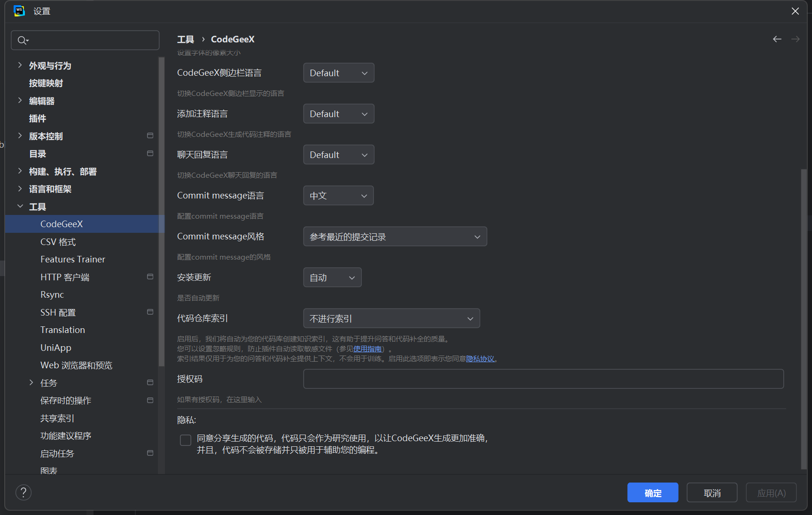Open the 安装更新 dropdown
Viewport: 812px width, 515px height.
[x=333, y=277]
